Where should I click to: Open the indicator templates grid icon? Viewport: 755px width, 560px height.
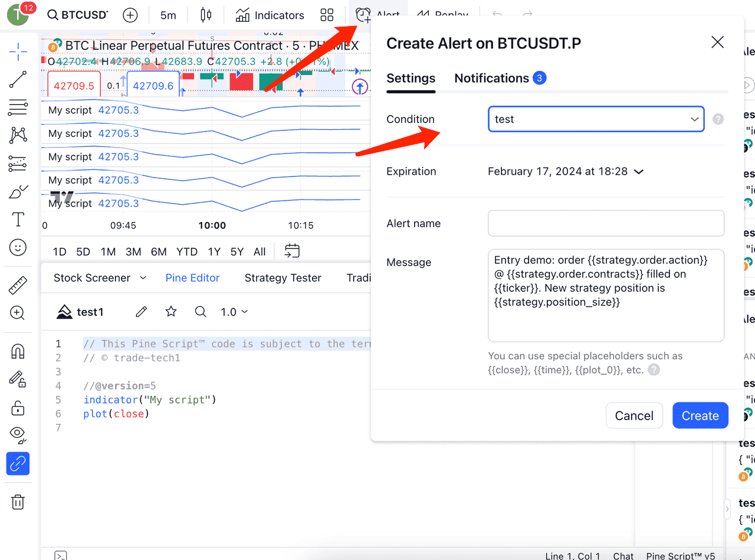click(327, 15)
